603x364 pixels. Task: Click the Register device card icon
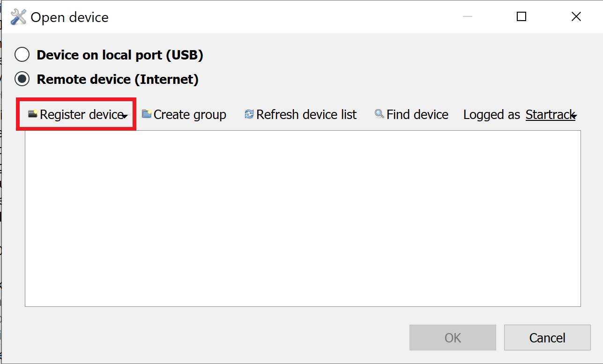pyautogui.click(x=33, y=114)
